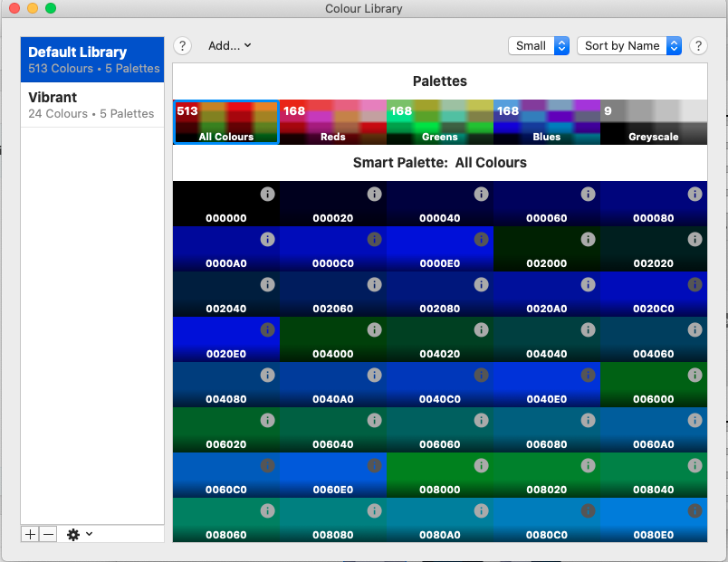Image resolution: width=728 pixels, height=562 pixels.
Task: Click the Smart Palette: All Colours heading
Action: tap(440, 162)
